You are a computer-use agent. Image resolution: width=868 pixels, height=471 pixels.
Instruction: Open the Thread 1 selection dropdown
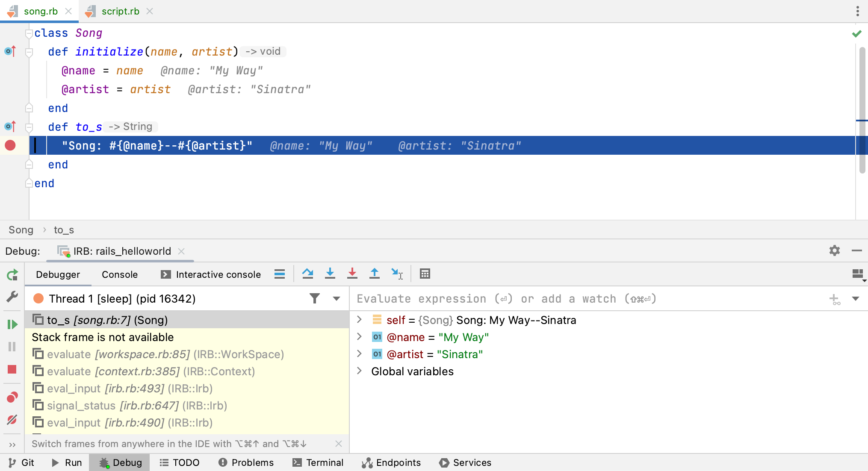point(336,298)
